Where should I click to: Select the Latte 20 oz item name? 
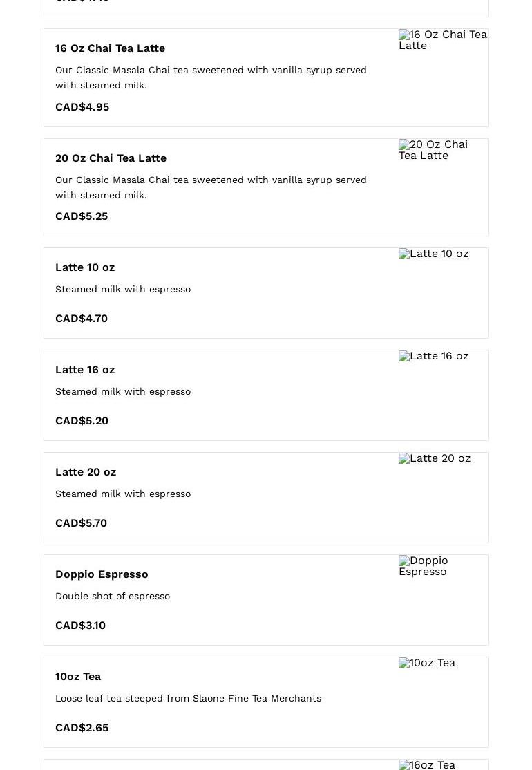[x=86, y=472]
